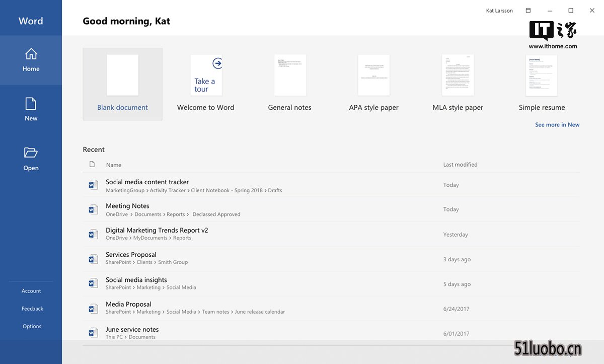Click the 5 days ago modified date

457,284
